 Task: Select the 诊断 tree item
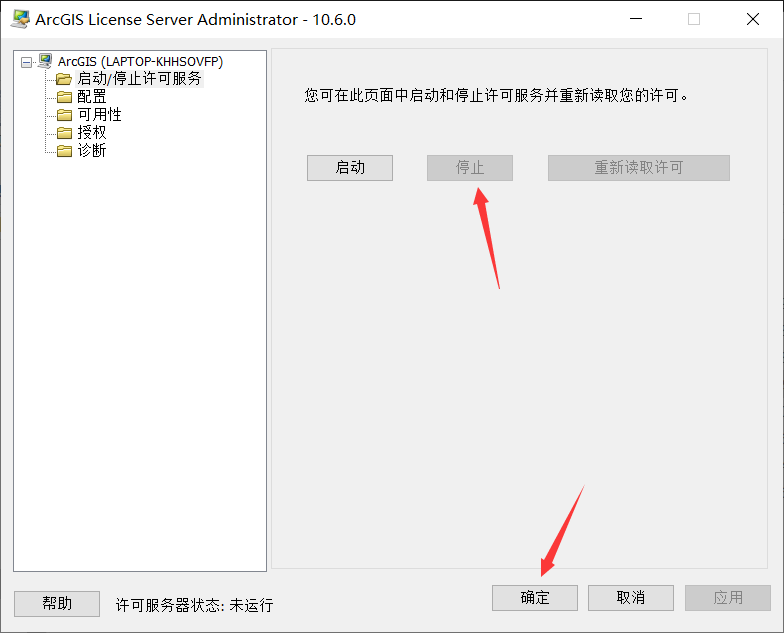[92, 150]
